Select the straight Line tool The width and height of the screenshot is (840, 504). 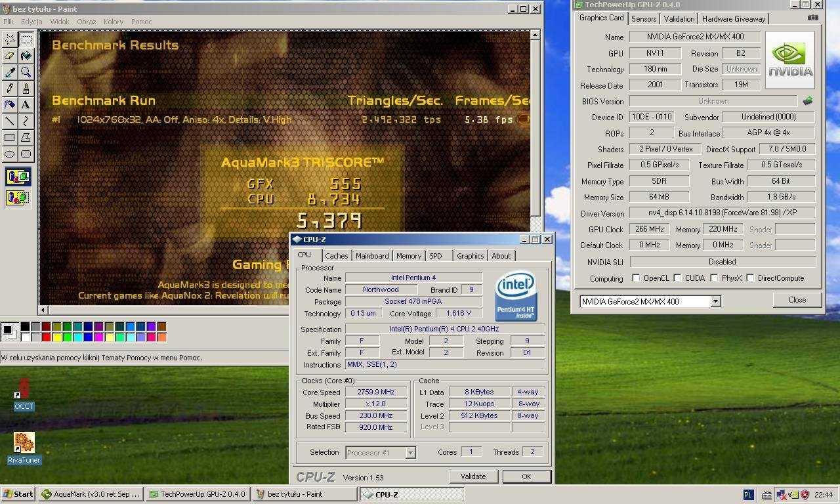pos(10,121)
